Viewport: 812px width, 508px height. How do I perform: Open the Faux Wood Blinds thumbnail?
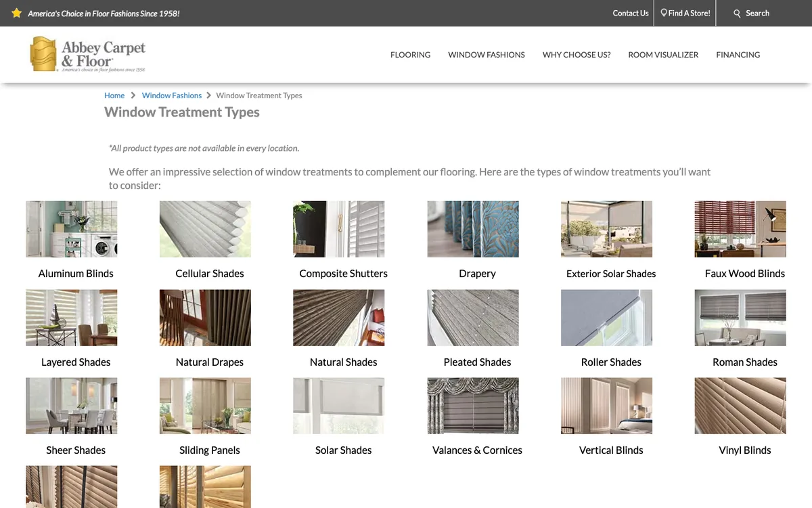tap(740, 229)
